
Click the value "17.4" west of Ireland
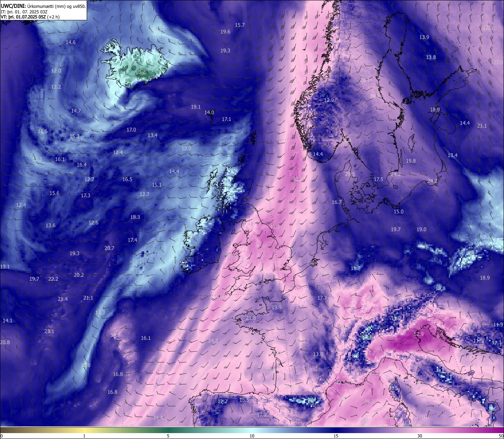[x=132, y=240]
